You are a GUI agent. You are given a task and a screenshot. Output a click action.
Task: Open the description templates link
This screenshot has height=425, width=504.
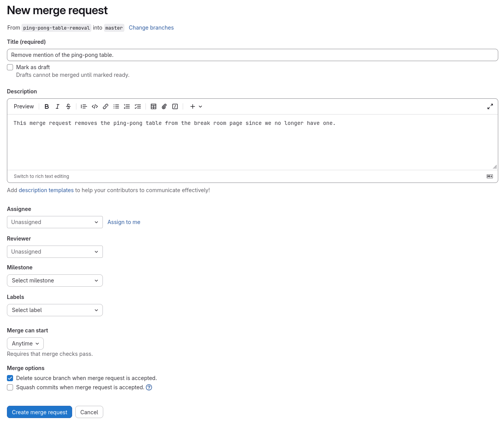coord(46,190)
